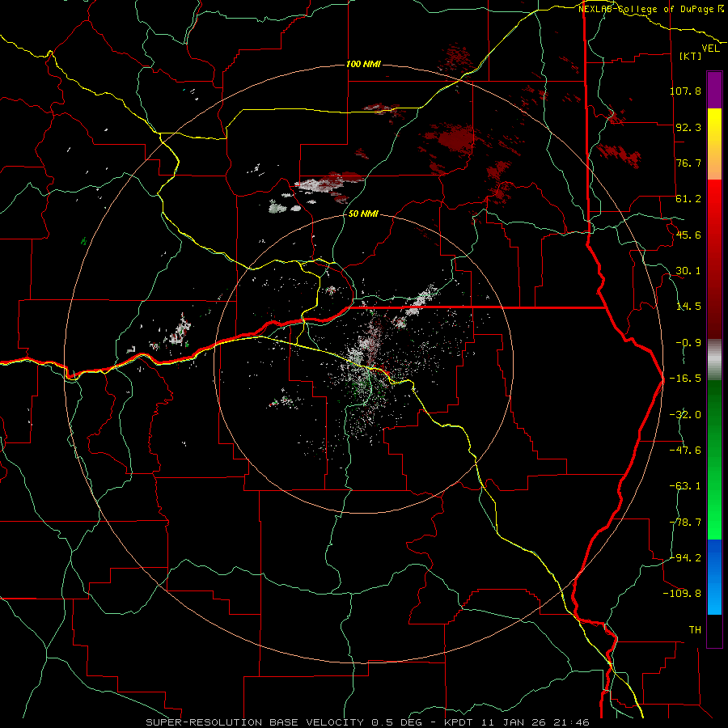728x728 pixels.
Task: Select the 30.1 velocity scale value
Action: [x=688, y=271]
